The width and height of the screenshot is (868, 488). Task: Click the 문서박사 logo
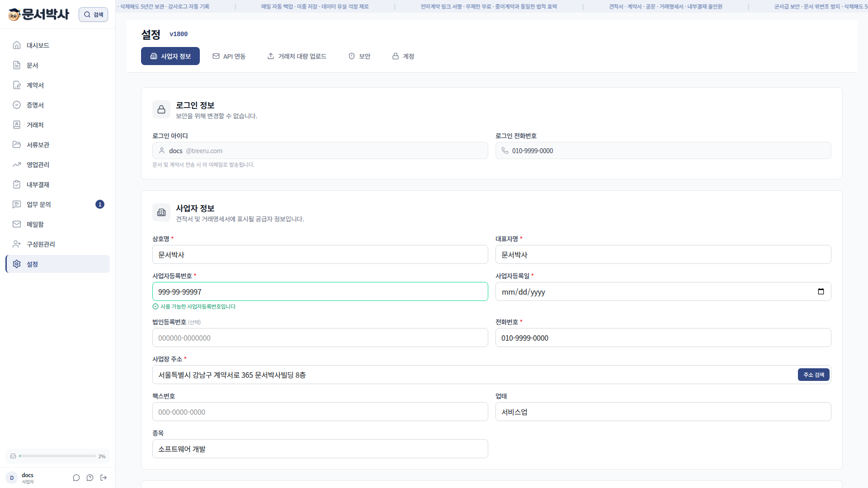coord(39,14)
